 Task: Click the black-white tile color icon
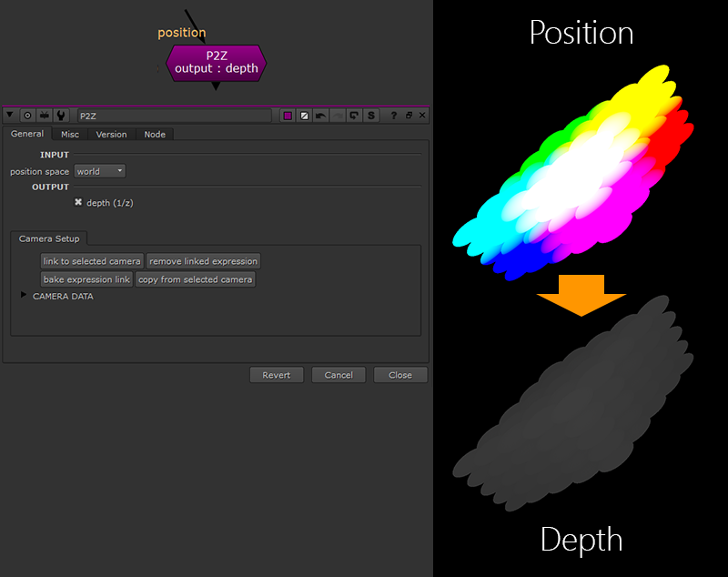coord(304,116)
